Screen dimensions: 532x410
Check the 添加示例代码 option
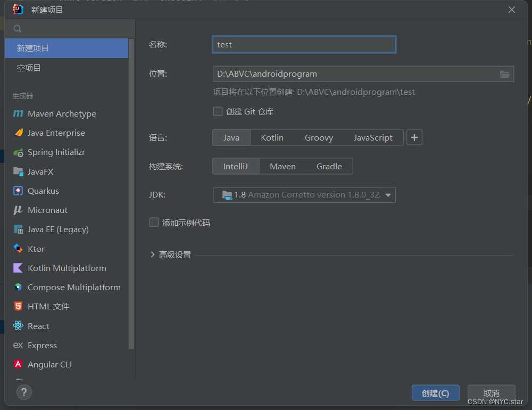point(154,223)
